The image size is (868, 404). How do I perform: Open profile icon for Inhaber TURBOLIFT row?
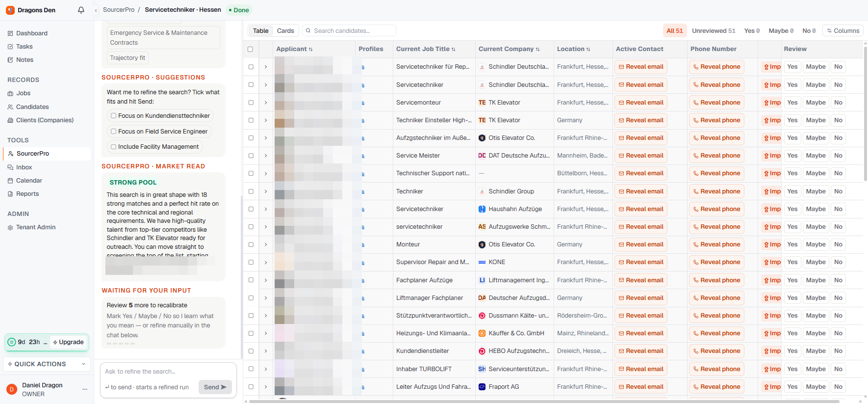[x=363, y=369]
